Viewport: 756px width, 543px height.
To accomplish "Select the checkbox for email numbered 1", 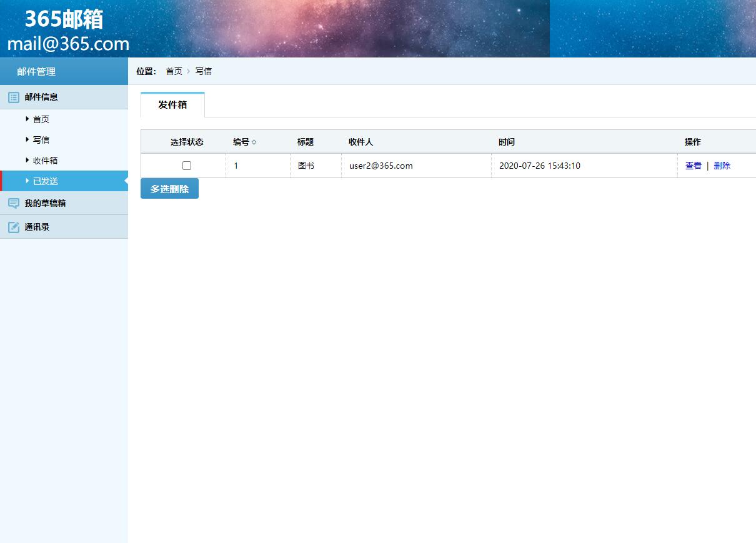I will pyautogui.click(x=186, y=166).
